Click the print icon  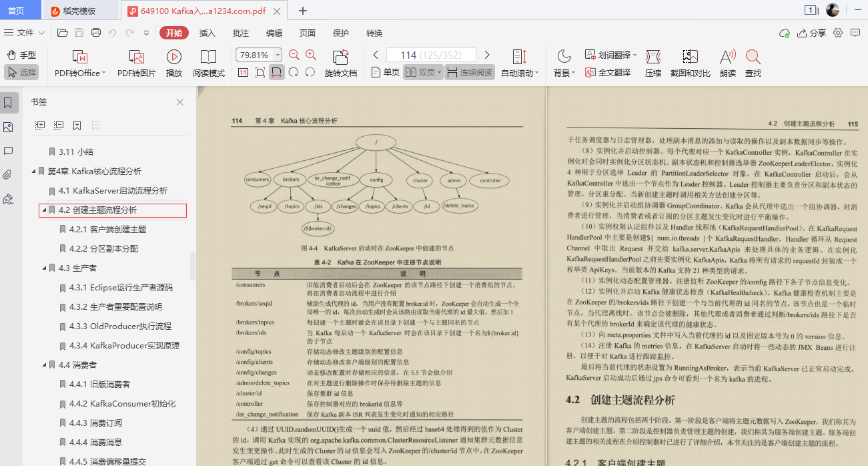tap(96, 33)
